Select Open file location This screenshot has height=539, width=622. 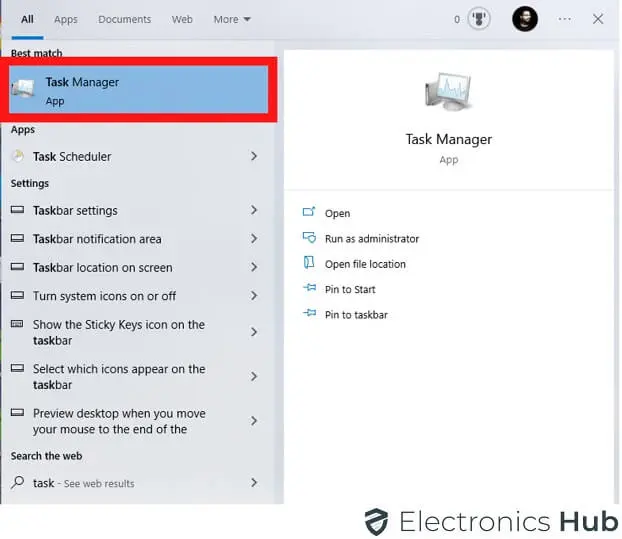click(365, 264)
